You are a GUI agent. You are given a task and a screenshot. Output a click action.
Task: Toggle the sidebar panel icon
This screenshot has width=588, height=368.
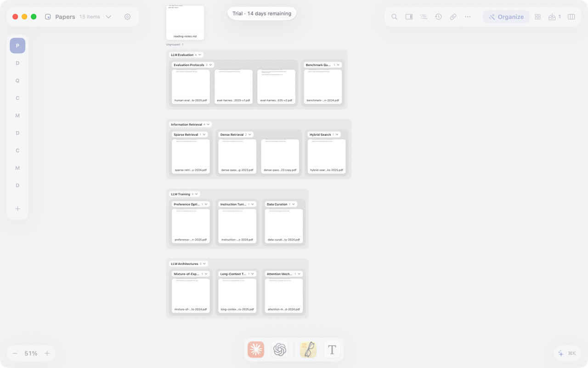pyautogui.click(x=409, y=17)
